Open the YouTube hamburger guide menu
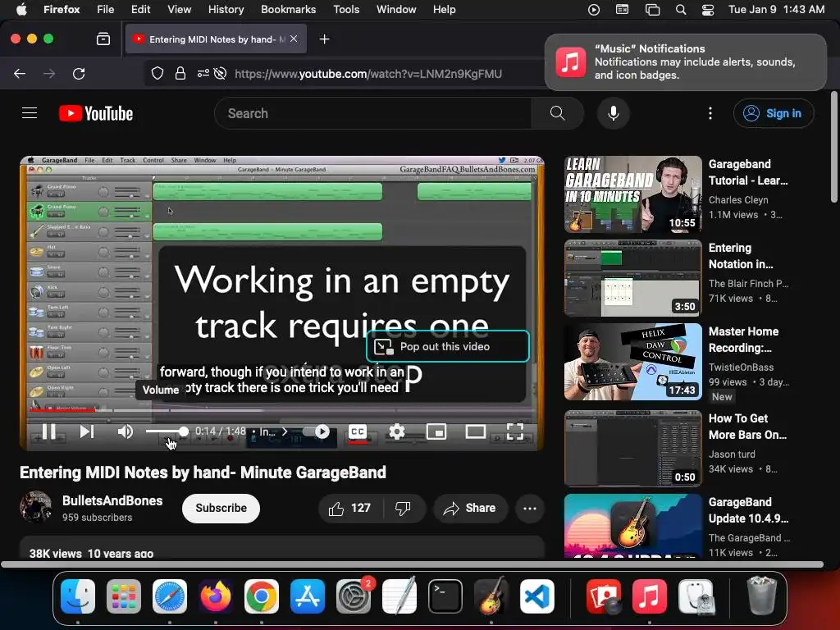Viewport: 840px width, 630px height. click(x=30, y=113)
